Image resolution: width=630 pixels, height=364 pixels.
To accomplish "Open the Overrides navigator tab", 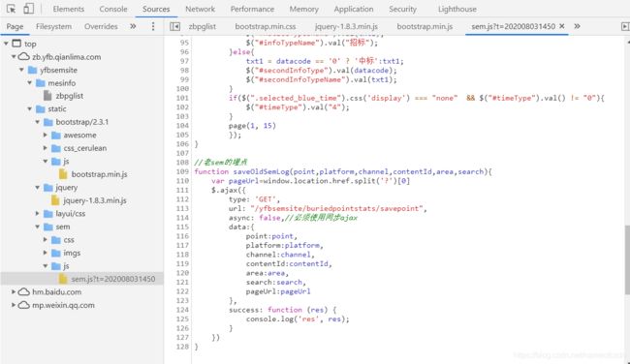I will click(101, 26).
